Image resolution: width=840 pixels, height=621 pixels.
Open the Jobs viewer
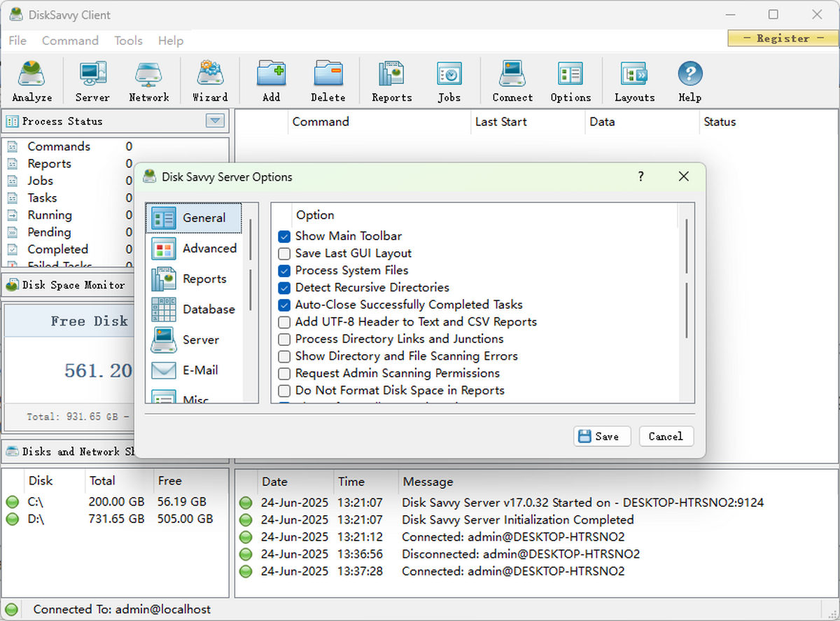coord(449,79)
